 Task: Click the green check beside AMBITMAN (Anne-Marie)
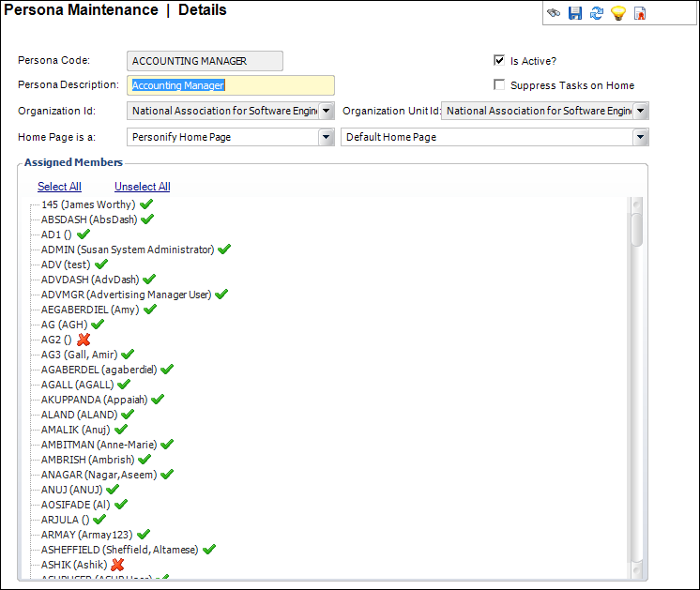click(167, 445)
